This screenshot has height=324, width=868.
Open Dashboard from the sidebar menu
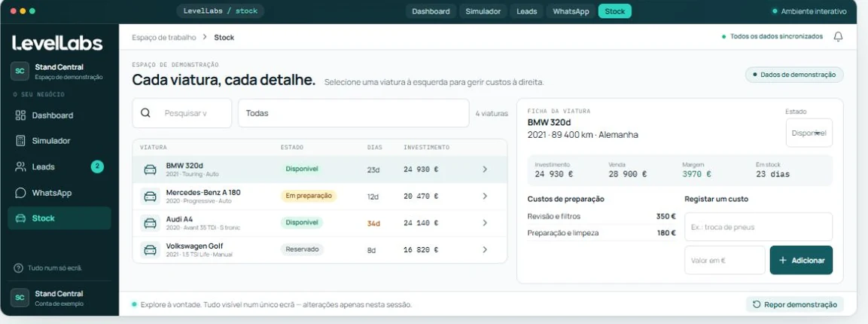[59, 115]
